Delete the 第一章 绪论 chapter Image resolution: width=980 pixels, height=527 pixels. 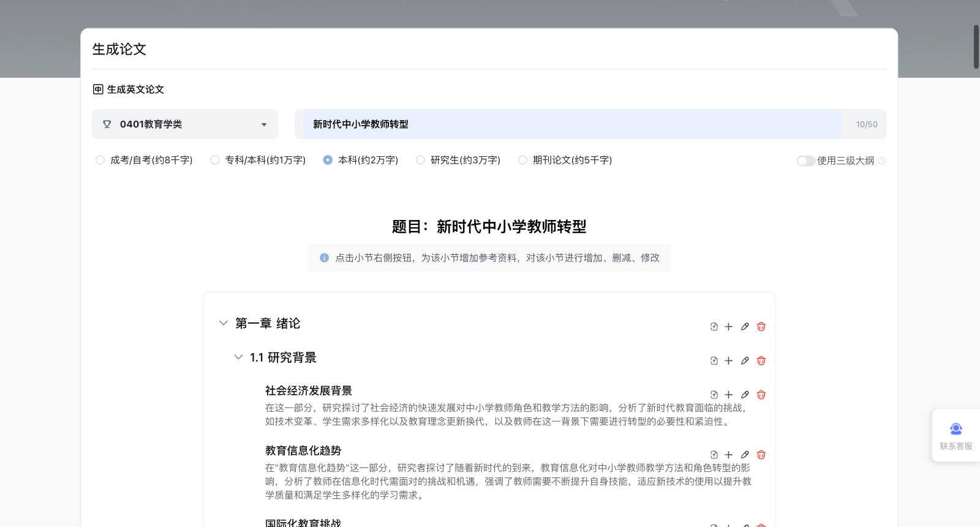761,327
